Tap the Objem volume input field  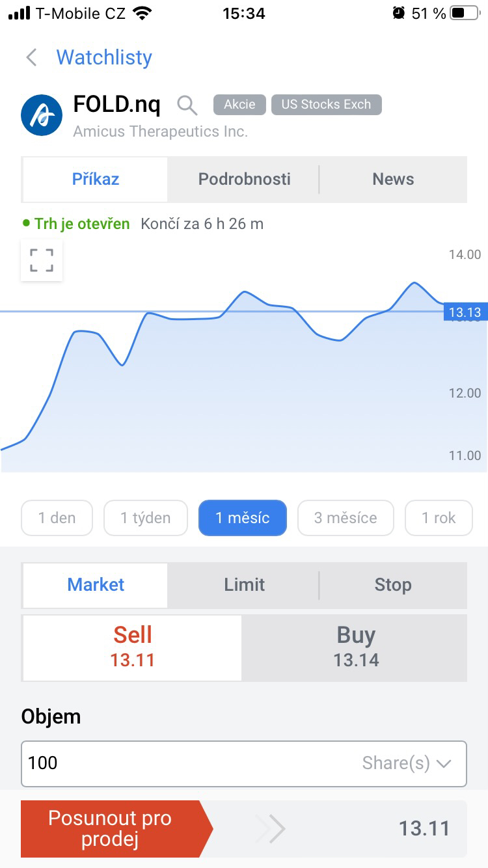(189, 763)
